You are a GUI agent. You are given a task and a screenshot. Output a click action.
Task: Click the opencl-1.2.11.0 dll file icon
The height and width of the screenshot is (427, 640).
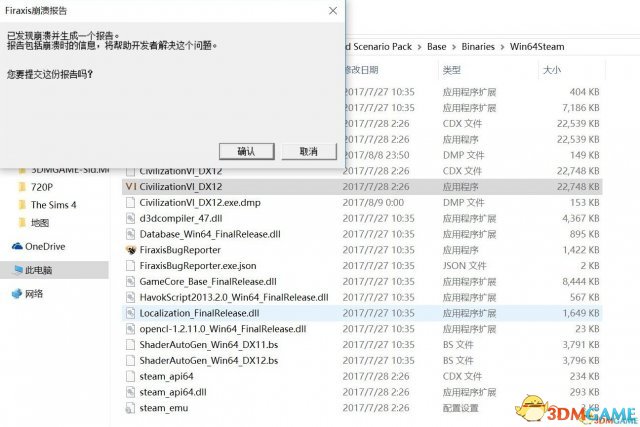point(131,329)
